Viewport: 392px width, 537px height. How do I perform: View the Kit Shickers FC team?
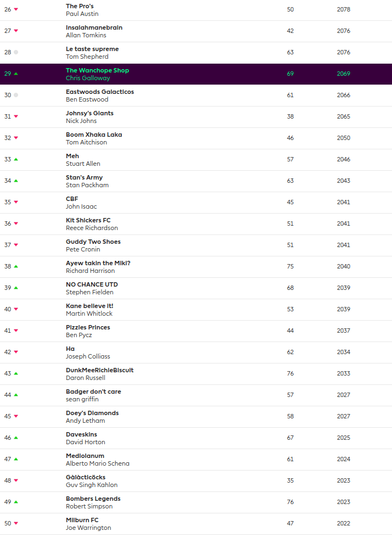[88, 220]
